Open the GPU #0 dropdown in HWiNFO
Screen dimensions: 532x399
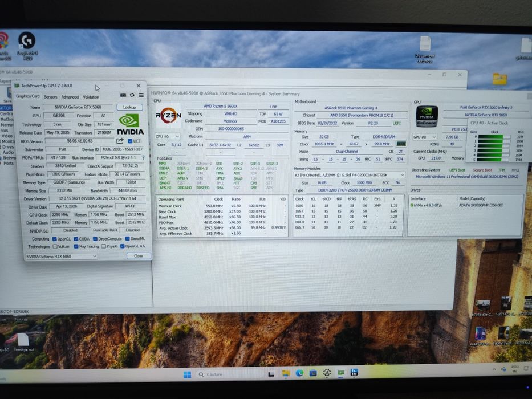[x=424, y=137]
